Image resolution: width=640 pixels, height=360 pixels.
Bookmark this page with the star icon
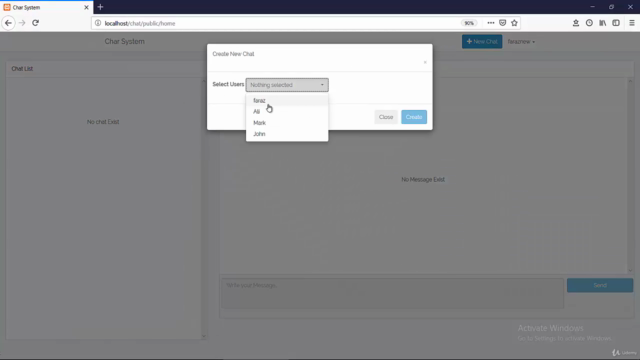coord(514,23)
